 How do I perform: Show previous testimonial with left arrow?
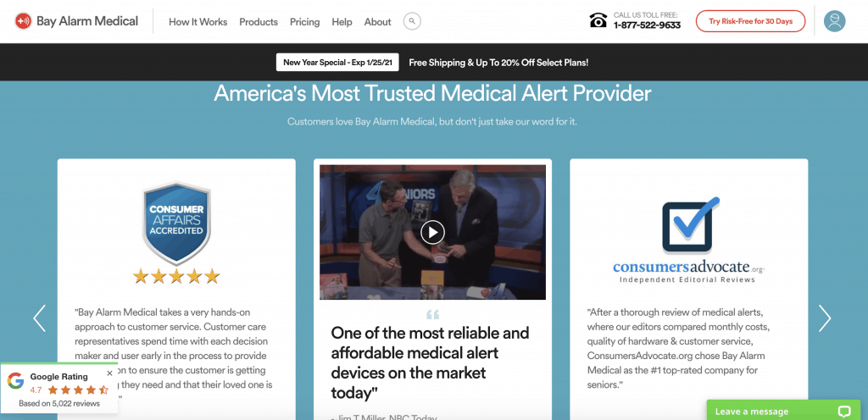[x=39, y=318]
